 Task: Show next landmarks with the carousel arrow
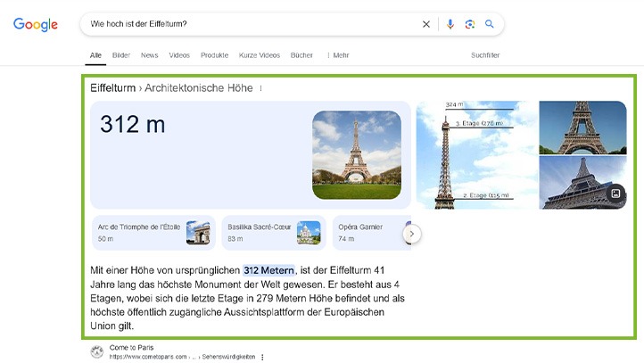[x=412, y=234]
